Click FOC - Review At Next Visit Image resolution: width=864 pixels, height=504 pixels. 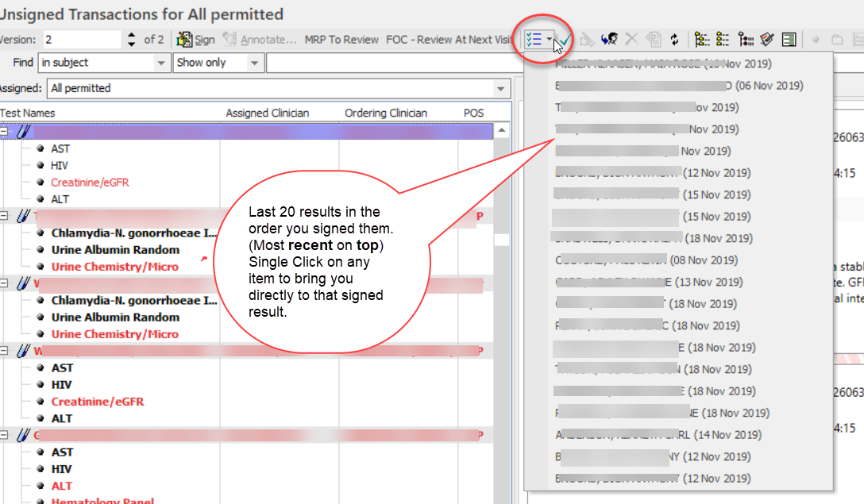(x=450, y=40)
